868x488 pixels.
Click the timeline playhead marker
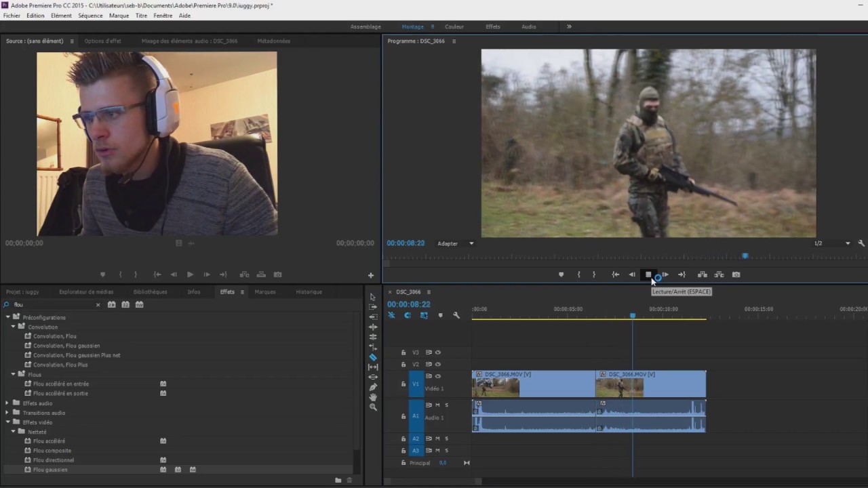[x=633, y=316]
